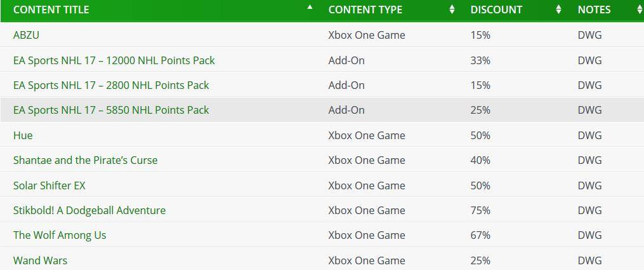The image size is (644, 270).
Task: Open Solar Shifter EX link
Action: (49, 186)
